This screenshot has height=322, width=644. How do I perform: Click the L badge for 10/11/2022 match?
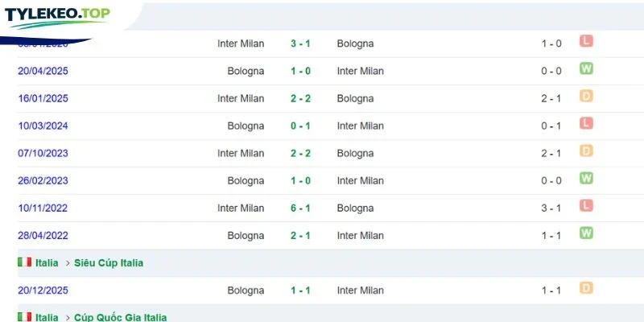click(586, 205)
